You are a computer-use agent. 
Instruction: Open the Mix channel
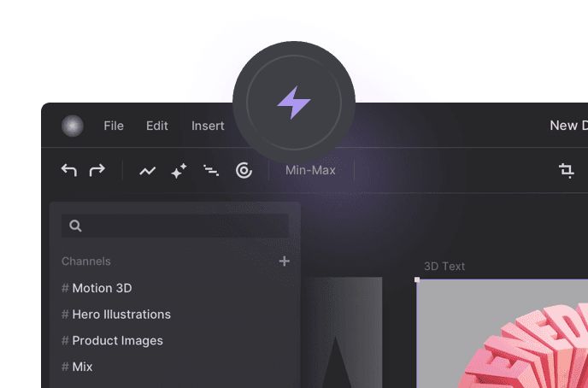82,367
